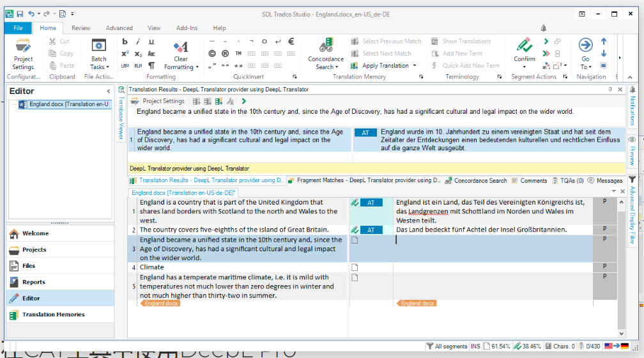The width and height of the screenshot is (644, 358).
Task: Toggle underline formatting
Action: point(151,42)
